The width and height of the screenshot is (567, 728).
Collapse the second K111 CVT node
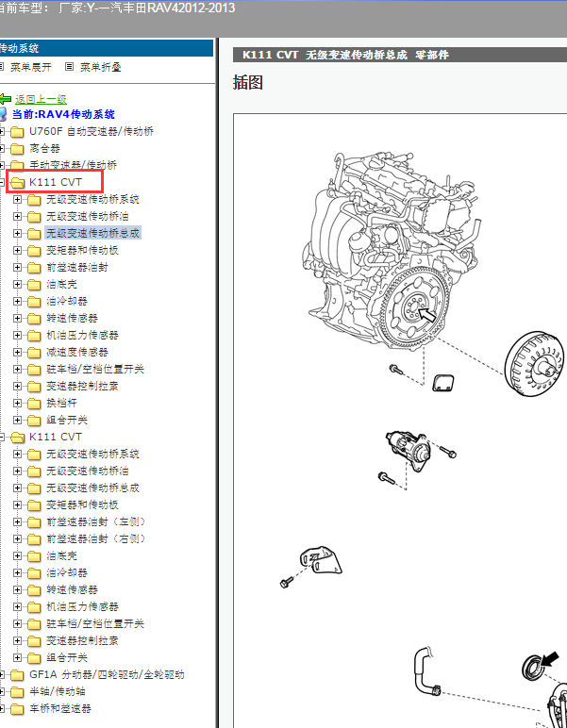pyautogui.click(x=1, y=437)
